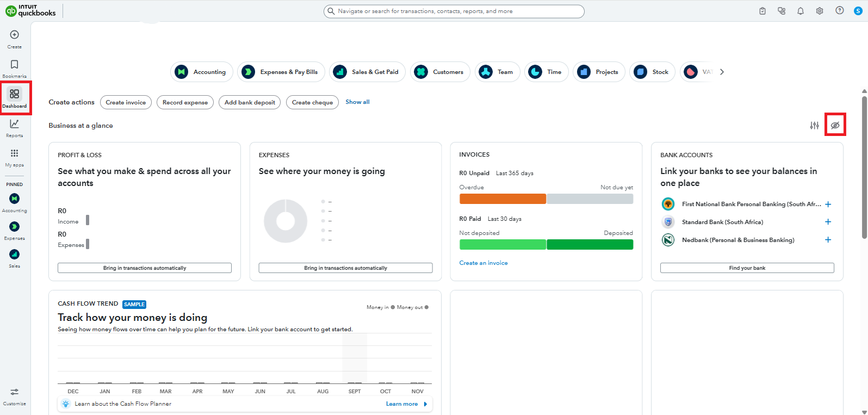Click the Show all link

click(357, 102)
